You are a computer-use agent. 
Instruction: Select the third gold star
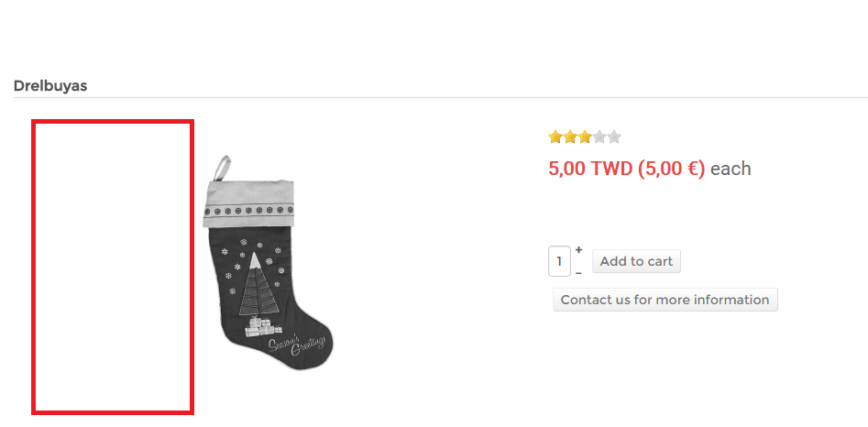585,137
